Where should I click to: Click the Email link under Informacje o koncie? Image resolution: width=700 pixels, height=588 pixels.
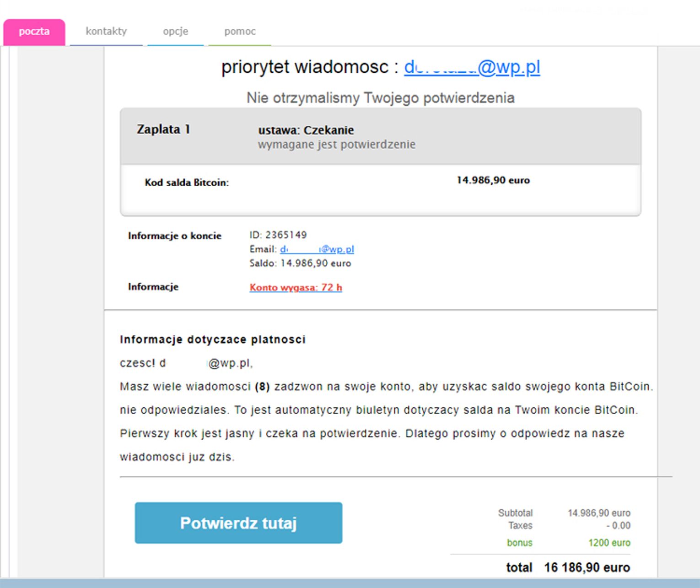coord(317,249)
